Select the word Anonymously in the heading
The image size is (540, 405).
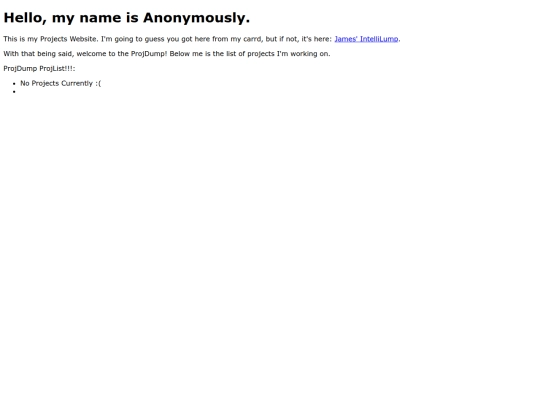click(x=195, y=18)
